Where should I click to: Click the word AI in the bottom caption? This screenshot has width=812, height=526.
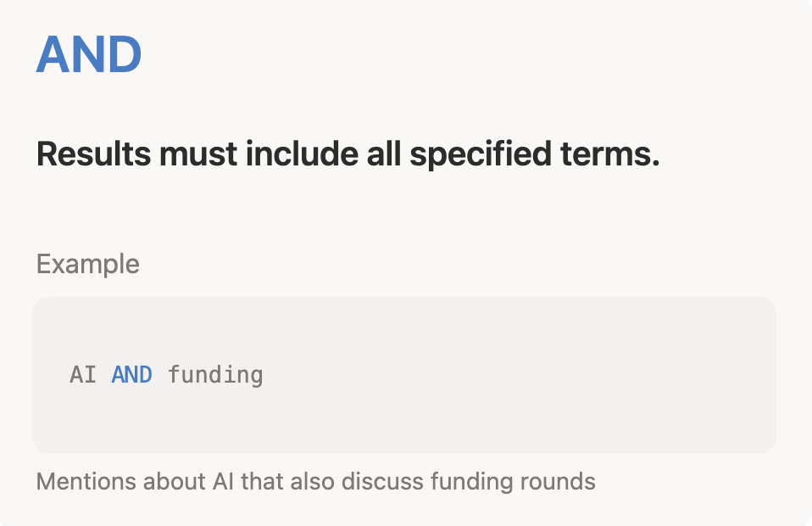220,482
